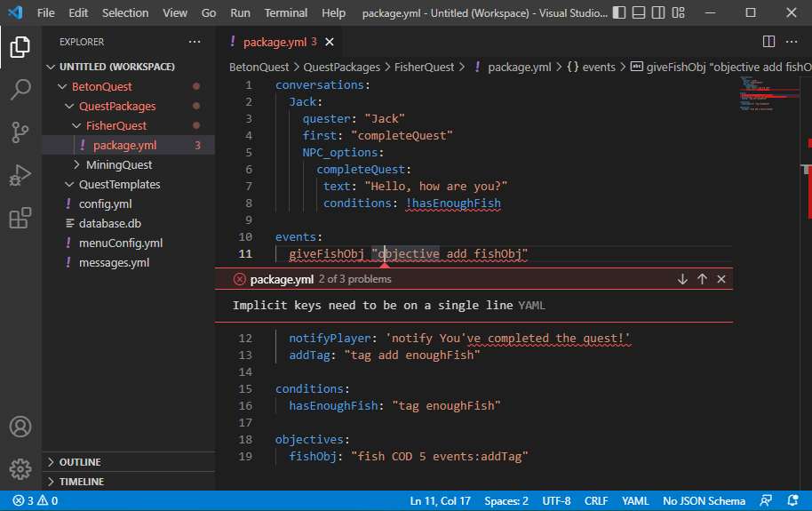Screen dimensions: 812x511
Task: Click the minimap code overview
Action: click(768, 93)
